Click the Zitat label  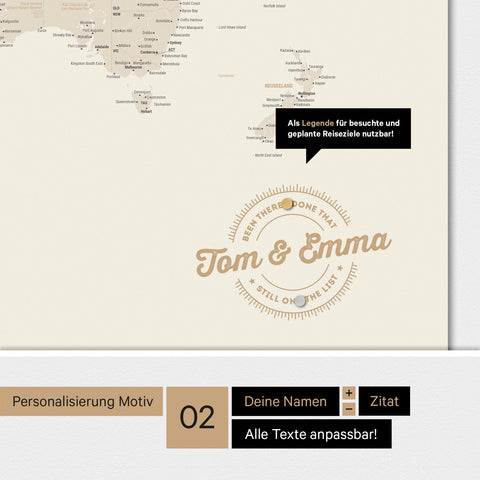[x=384, y=401]
